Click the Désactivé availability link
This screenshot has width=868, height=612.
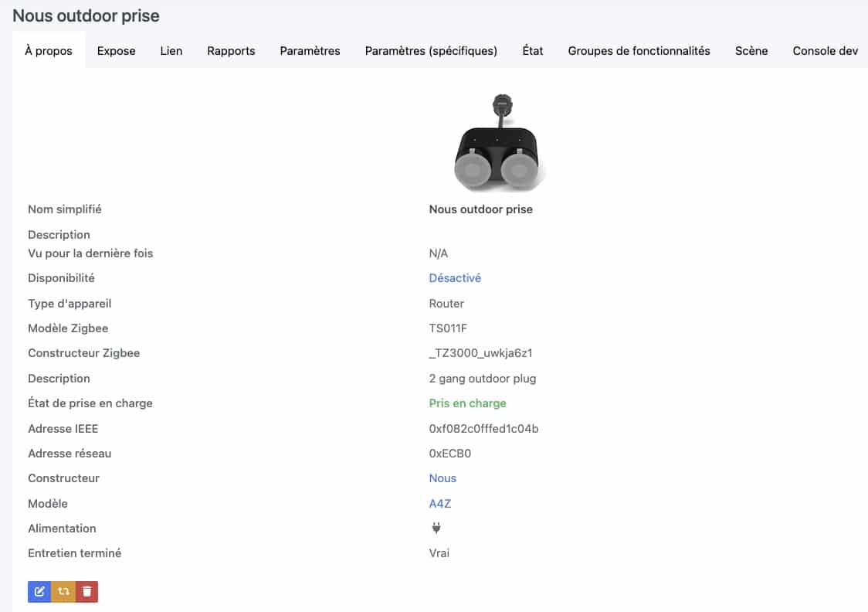(x=455, y=278)
